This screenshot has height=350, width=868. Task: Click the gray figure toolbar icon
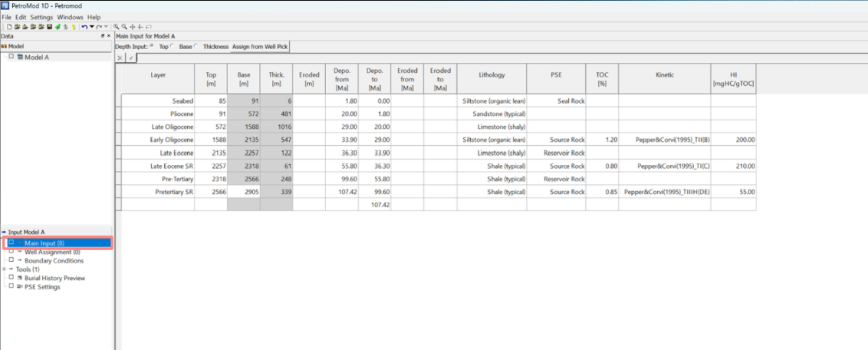[x=66, y=27]
